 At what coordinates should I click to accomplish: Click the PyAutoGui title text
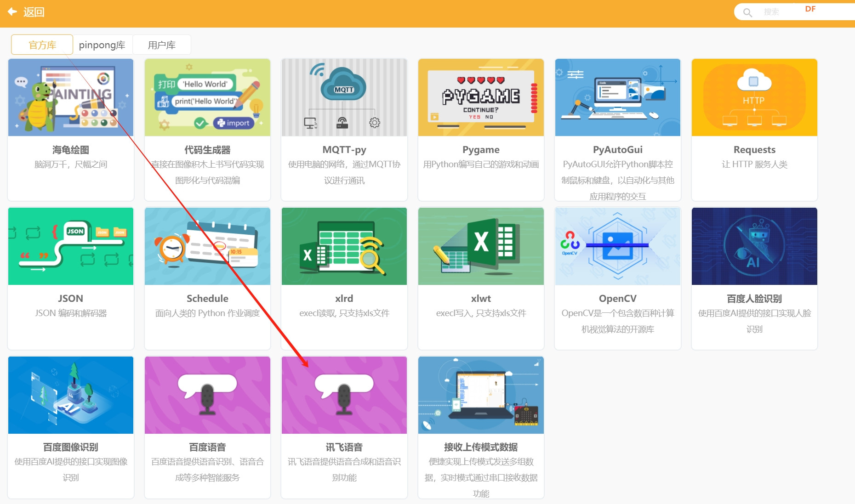point(618,150)
